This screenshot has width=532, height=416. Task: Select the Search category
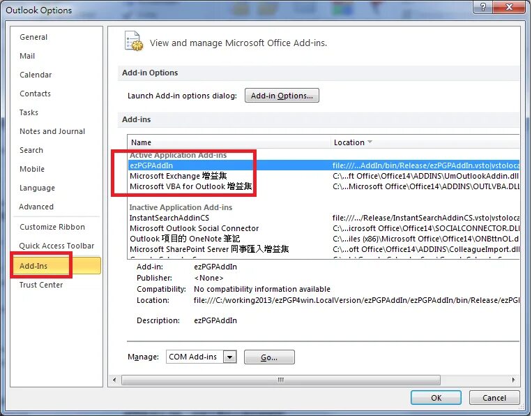point(31,150)
